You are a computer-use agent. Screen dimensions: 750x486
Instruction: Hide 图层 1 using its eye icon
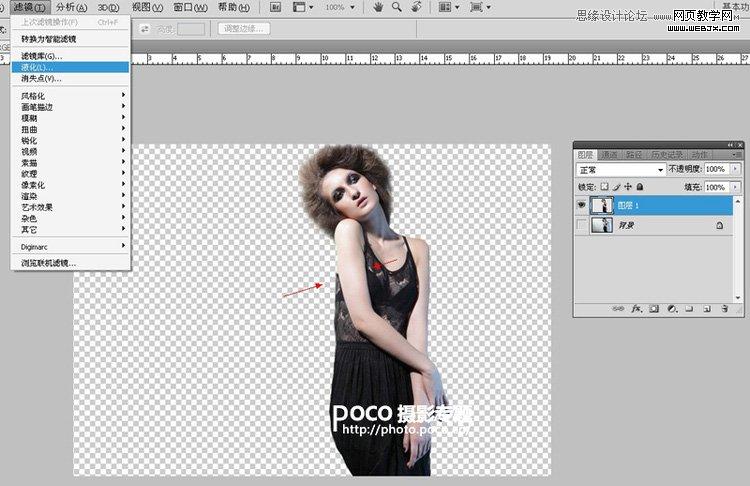click(581, 205)
